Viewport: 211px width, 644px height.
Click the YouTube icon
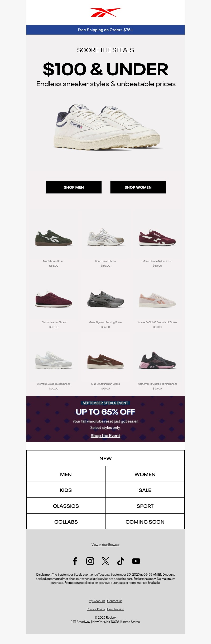point(136,561)
